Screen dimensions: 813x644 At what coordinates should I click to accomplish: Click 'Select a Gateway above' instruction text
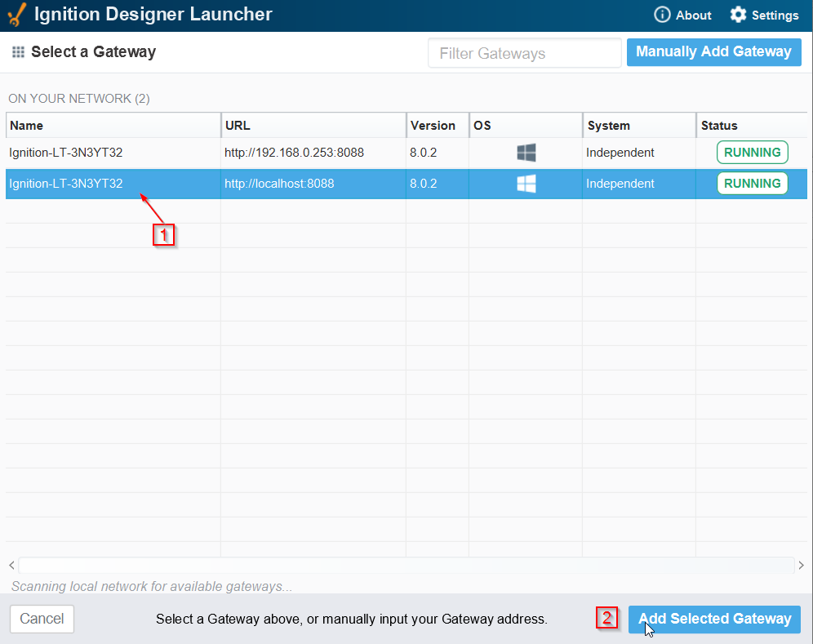pyautogui.click(x=352, y=620)
